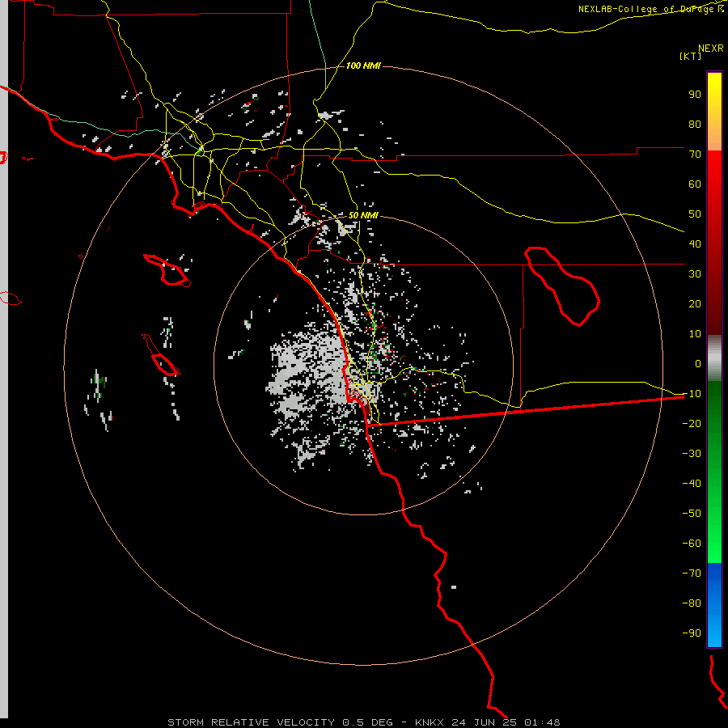Click the 90 value on the velocity scale
Viewport: 728px width, 728px height.
[695, 95]
